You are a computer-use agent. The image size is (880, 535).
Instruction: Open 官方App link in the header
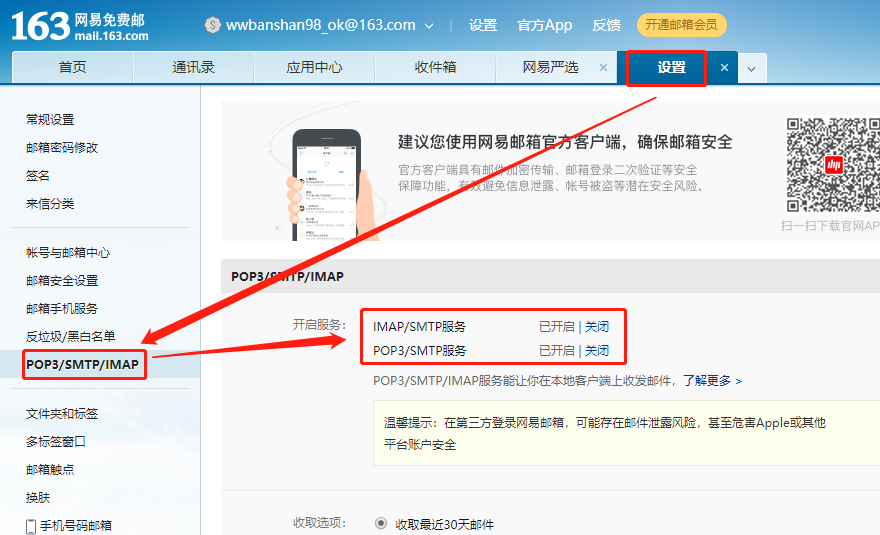544,25
